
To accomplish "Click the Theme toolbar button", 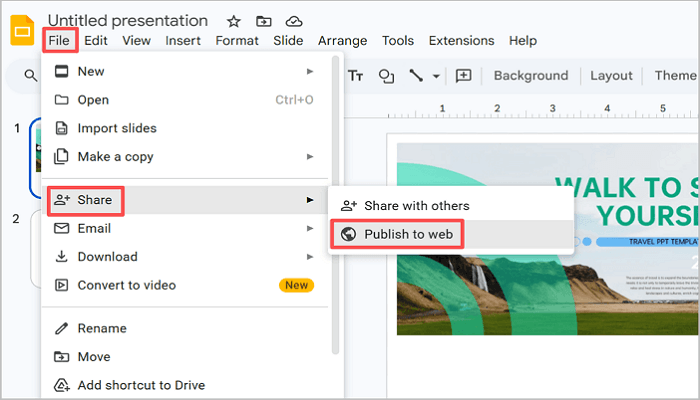I will pyautogui.click(x=676, y=75).
